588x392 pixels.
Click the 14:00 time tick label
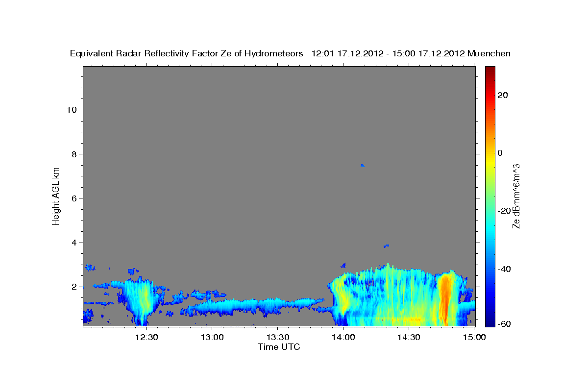click(x=343, y=337)
